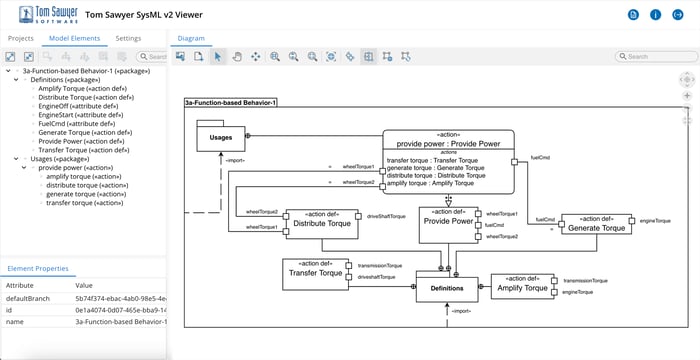Viewport: 700px width, 360px height.
Task: Select EngineOff attribute def in tree
Action: coord(78,106)
